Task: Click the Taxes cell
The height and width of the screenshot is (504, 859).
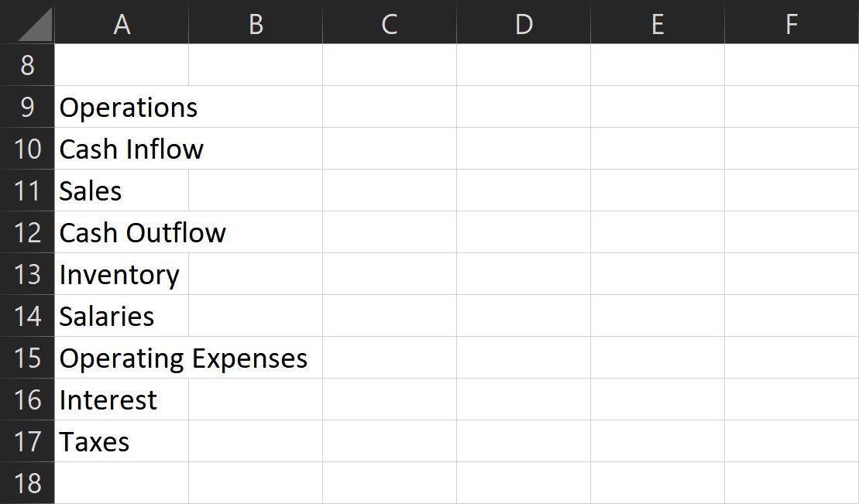Action: click(122, 441)
